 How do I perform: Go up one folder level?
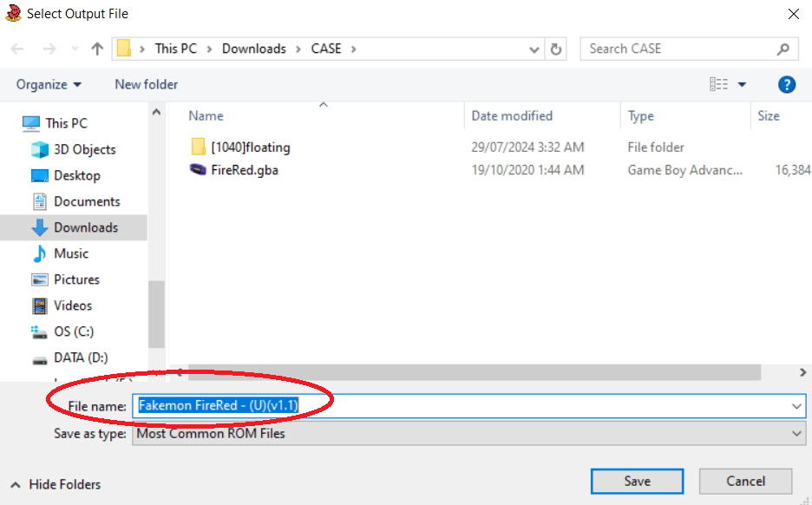[96, 49]
